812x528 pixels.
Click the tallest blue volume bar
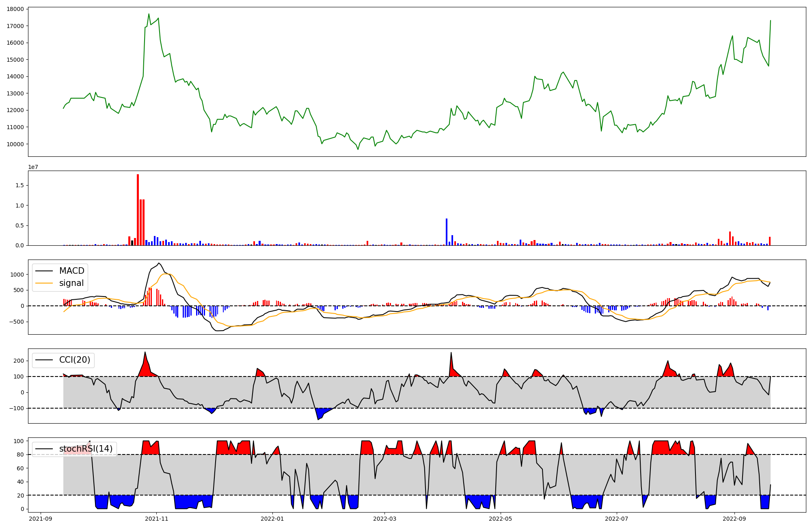[x=447, y=232]
